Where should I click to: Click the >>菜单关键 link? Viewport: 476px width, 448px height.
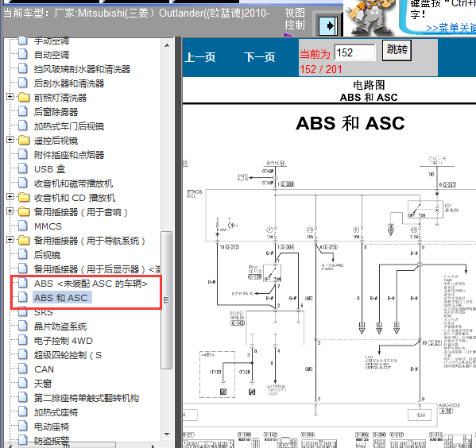tap(451, 28)
